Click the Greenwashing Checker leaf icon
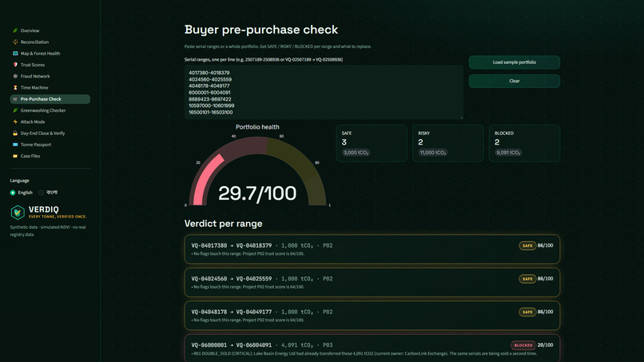This screenshot has width=644, height=362. pyautogui.click(x=15, y=110)
